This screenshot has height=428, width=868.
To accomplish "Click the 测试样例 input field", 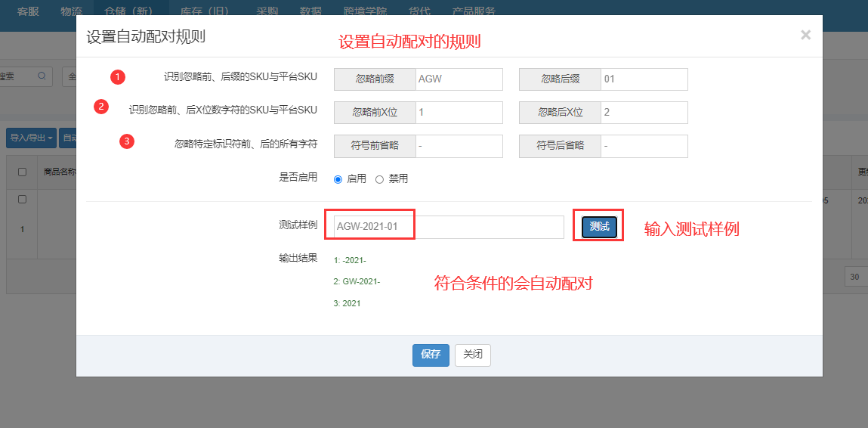I will (449, 227).
